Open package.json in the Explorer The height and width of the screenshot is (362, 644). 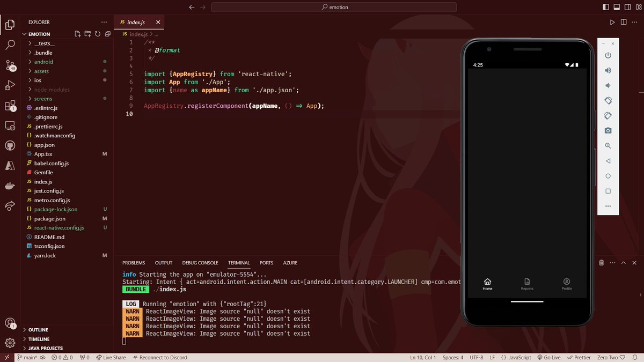tap(49, 218)
